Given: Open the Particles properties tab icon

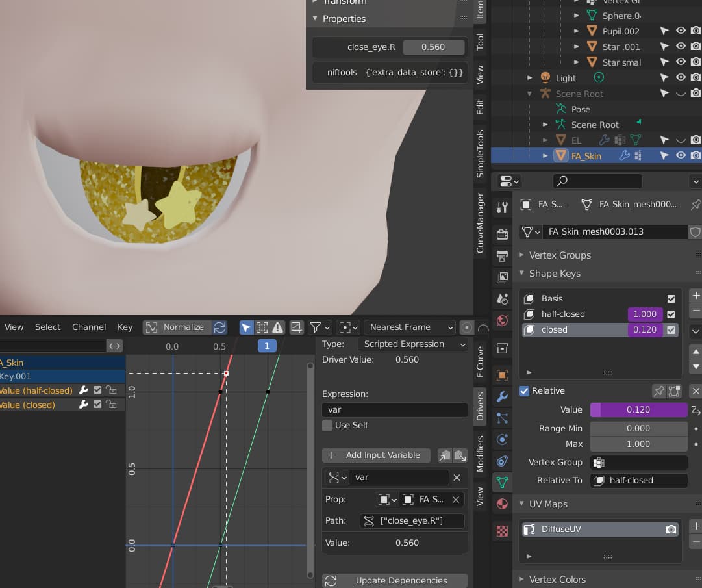Looking at the screenshot, I should click(502, 418).
